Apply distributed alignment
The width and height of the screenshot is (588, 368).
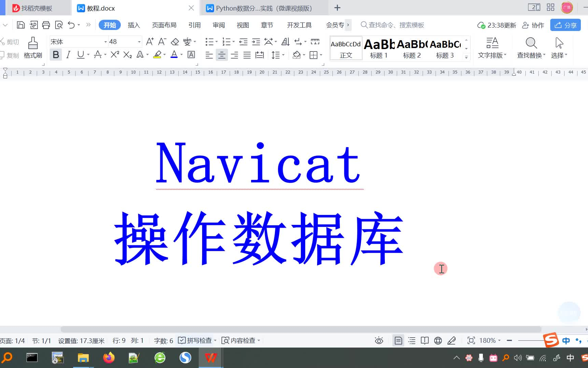coord(260,55)
